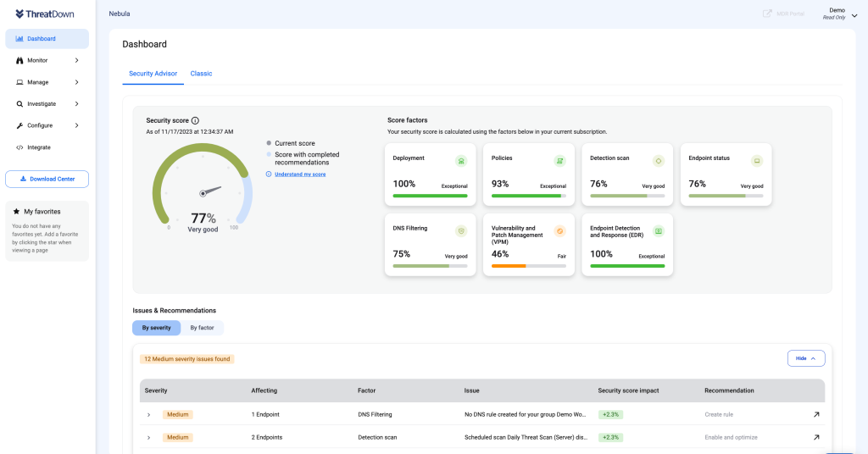The image size is (868, 454).
Task: Click the My favorites star icon
Action: pos(16,211)
